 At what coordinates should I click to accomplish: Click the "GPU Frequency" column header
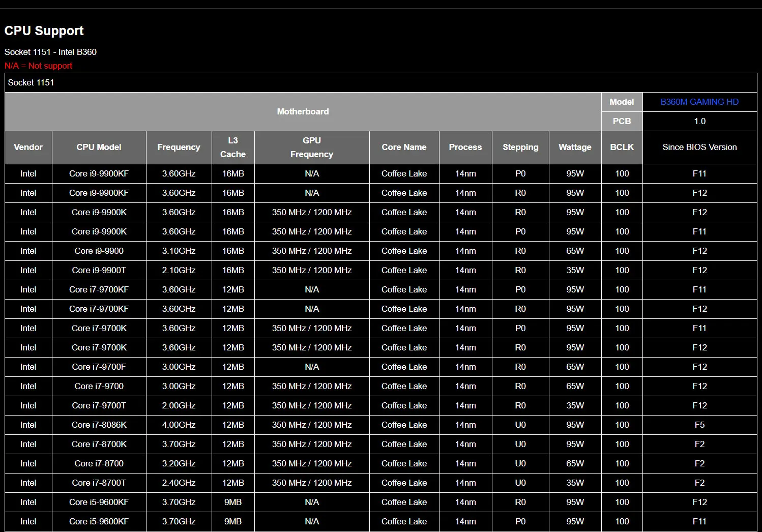(312, 147)
